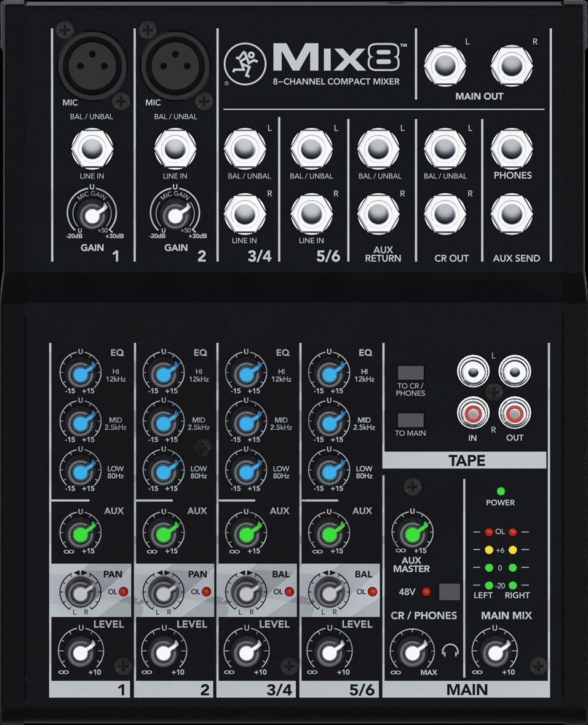The height and width of the screenshot is (725, 588).
Task: Click the PHONES headphone jack
Action: click(512, 148)
